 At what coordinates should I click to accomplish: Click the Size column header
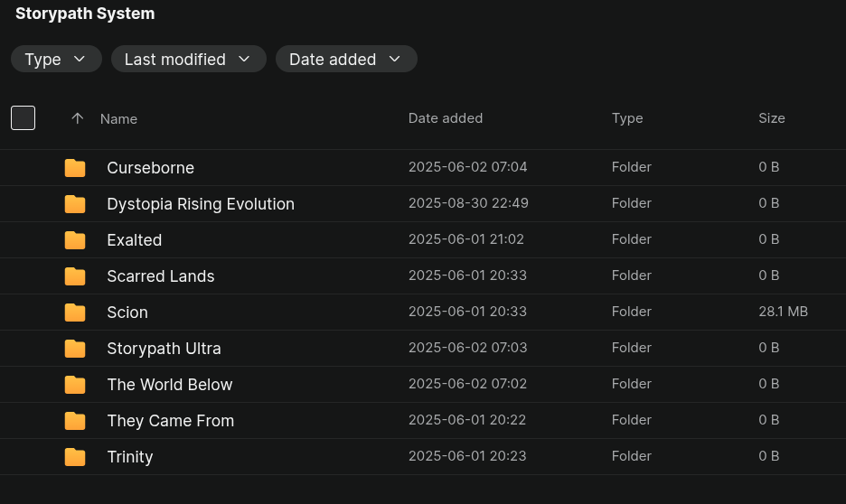click(x=772, y=118)
